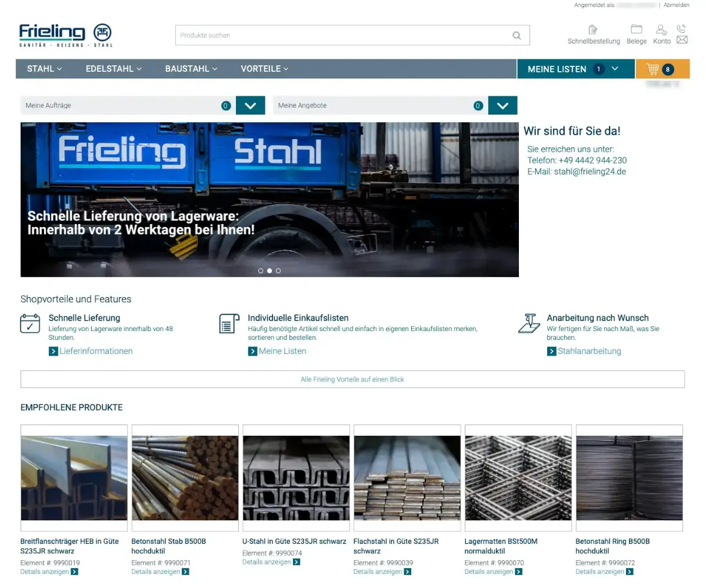This screenshot has height=588, width=706.
Task: Open the Konto account icon
Action: pyautogui.click(x=661, y=31)
